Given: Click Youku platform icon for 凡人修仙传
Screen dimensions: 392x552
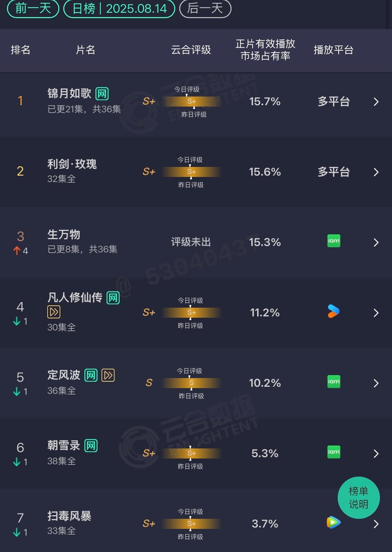Looking at the screenshot, I should coord(334,311).
